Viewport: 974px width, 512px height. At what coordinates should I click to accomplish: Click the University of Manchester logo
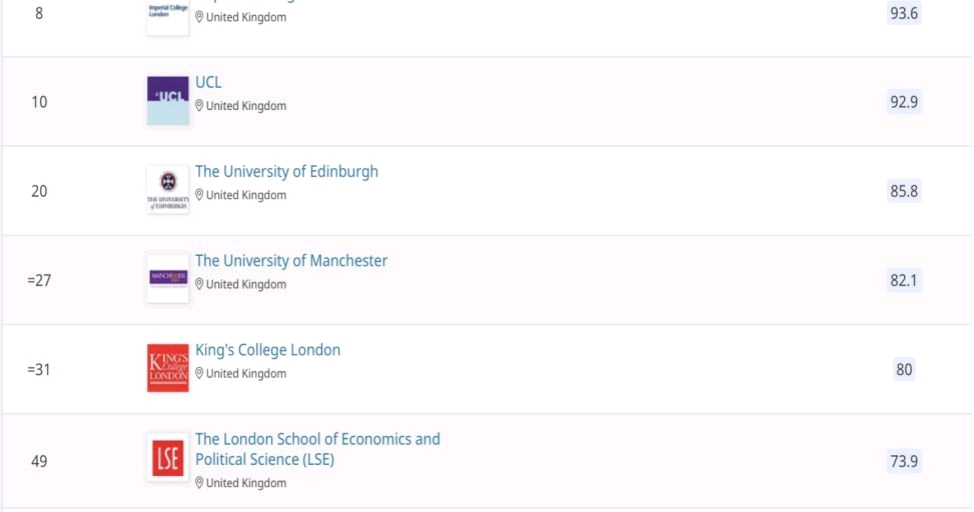(x=168, y=278)
